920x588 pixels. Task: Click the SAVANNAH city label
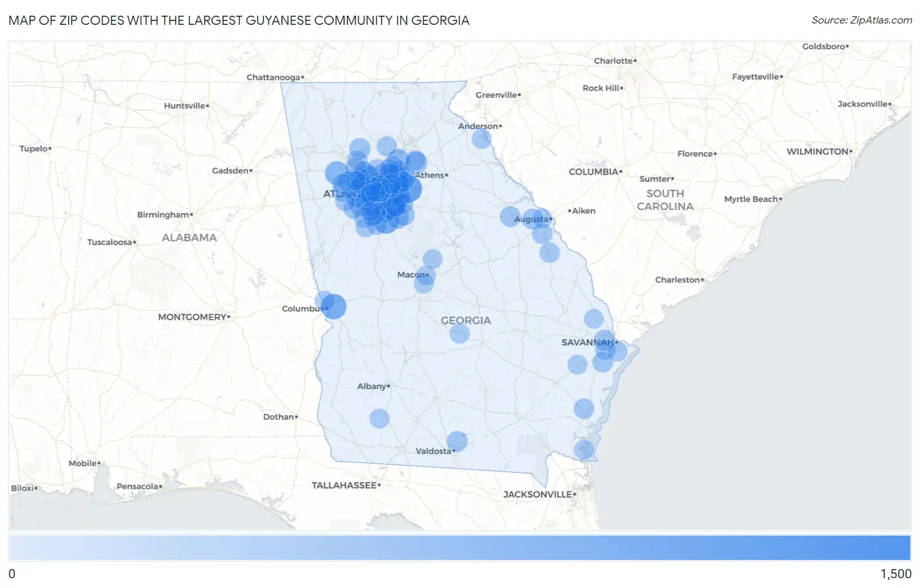[588, 342]
